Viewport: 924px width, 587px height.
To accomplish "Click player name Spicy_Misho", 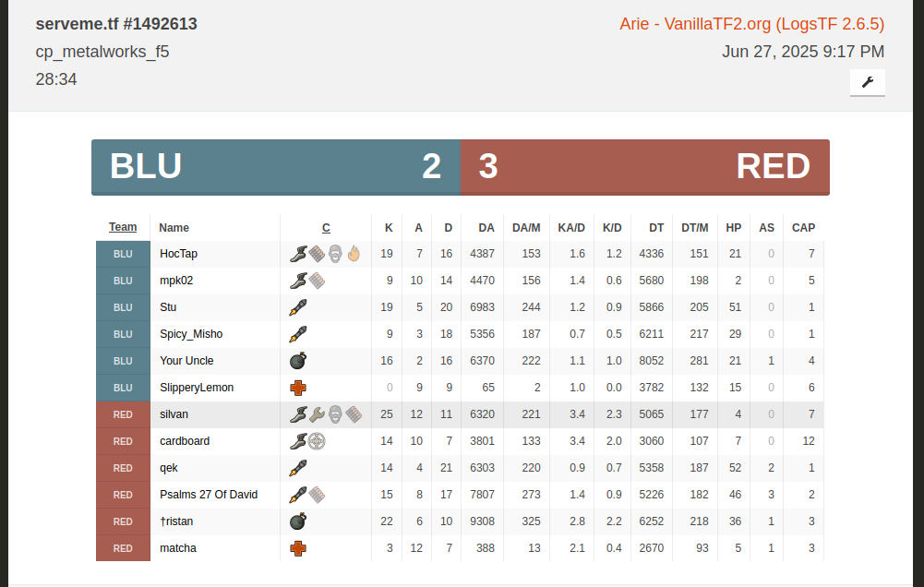I will click(191, 334).
